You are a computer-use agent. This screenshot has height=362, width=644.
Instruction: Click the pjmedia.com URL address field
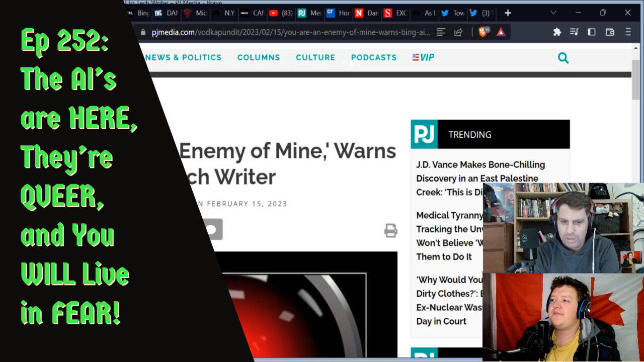(x=291, y=32)
